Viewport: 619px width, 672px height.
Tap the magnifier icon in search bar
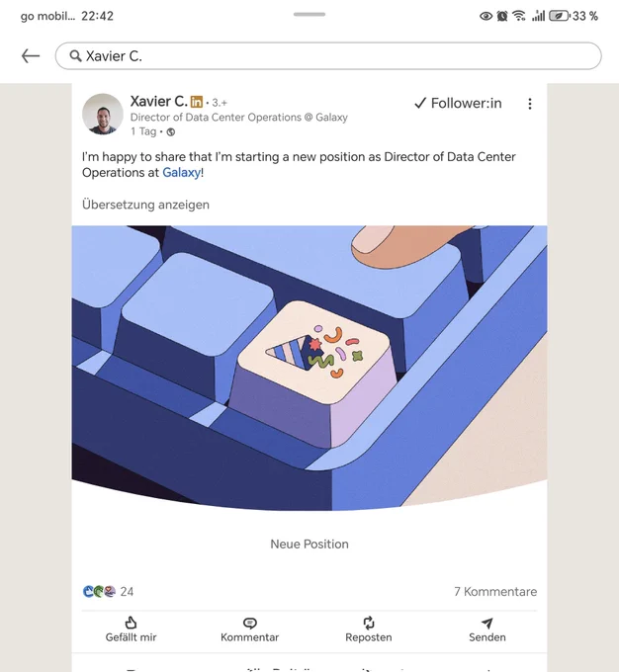(74, 56)
